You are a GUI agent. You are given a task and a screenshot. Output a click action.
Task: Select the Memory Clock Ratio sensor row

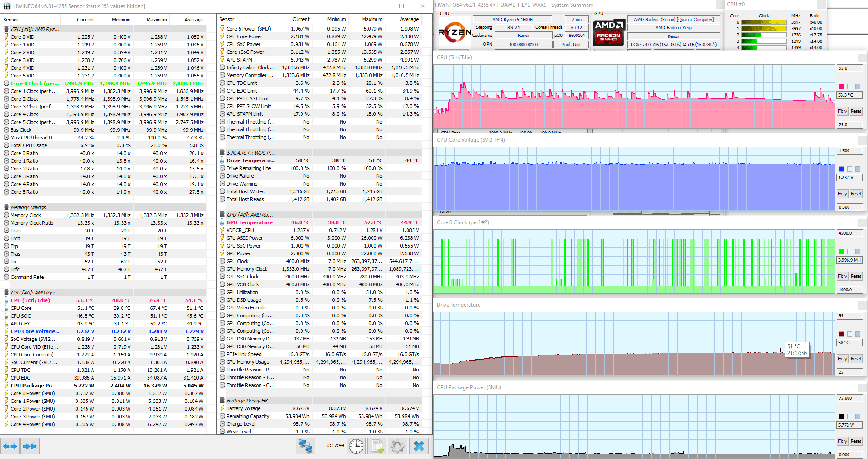[103, 223]
